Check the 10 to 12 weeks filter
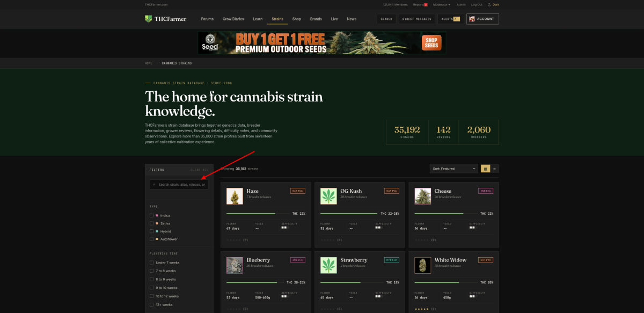The width and height of the screenshot is (644, 313). pos(151,296)
